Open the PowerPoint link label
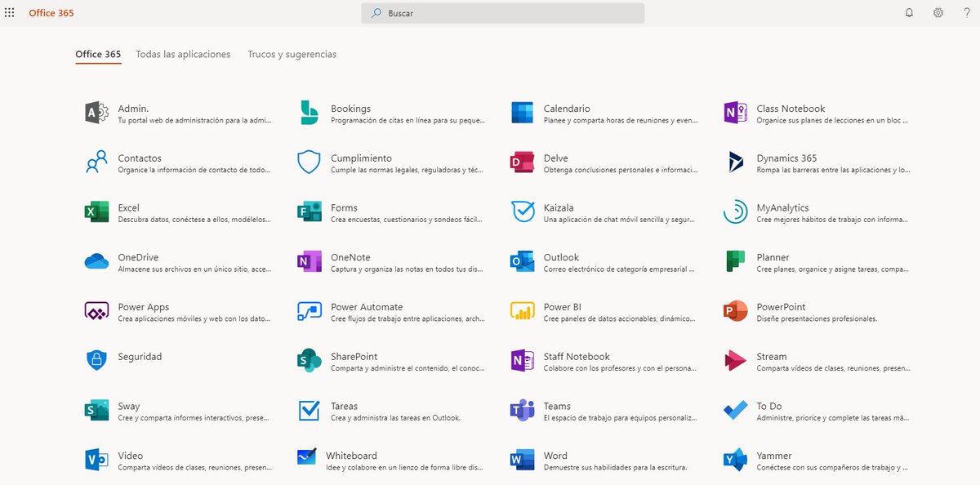The width and height of the screenshot is (980, 485). [781, 307]
